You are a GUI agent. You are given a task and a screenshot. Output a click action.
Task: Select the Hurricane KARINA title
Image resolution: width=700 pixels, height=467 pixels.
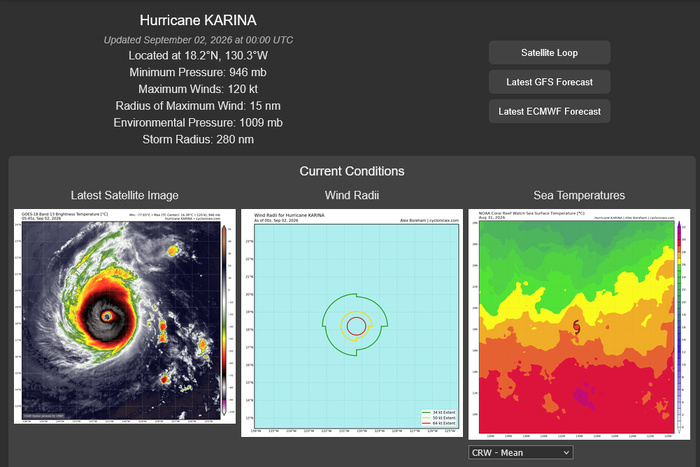(198, 20)
